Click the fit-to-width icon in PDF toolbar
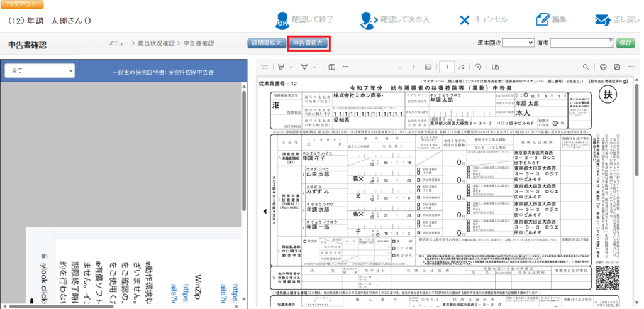The height and width of the screenshot is (309, 644). (428, 67)
